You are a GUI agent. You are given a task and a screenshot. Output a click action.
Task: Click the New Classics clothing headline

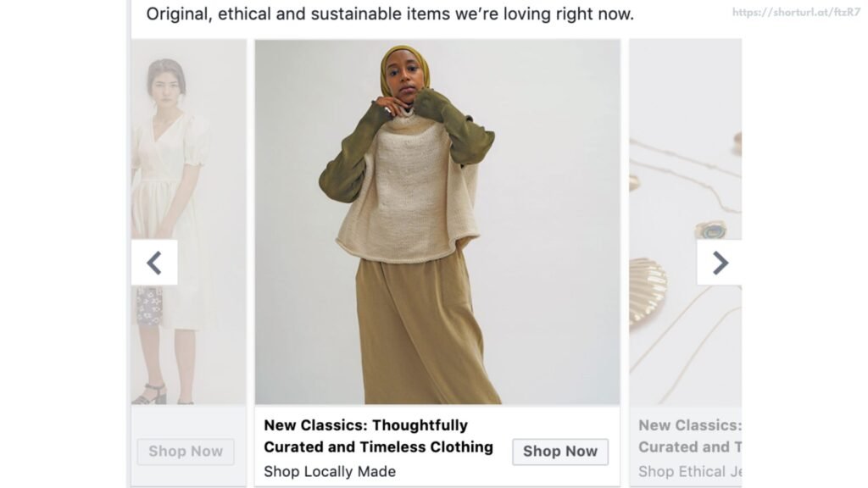pyautogui.click(x=380, y=436)
